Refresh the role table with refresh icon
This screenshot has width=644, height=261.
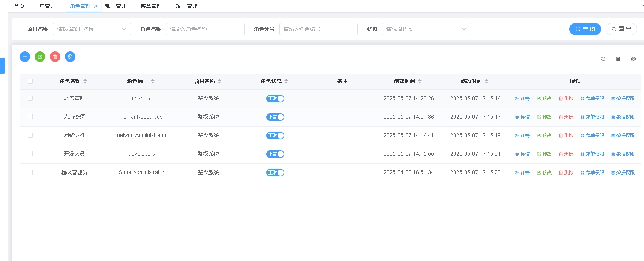(x=603, y=59)
